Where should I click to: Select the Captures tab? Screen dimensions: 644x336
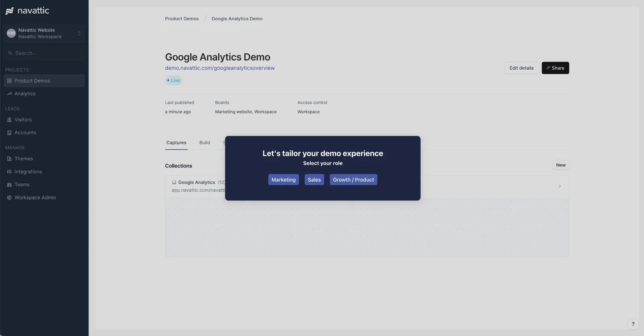[176, 143]
